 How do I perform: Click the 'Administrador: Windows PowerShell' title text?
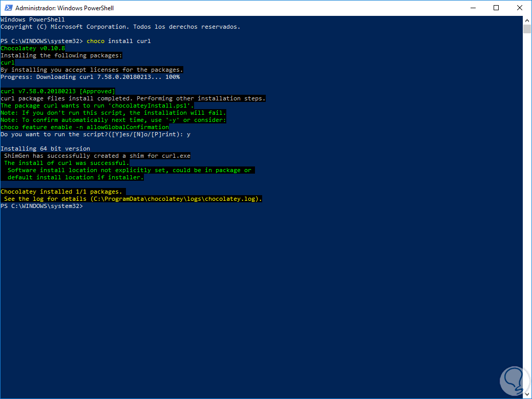(65, 8)
